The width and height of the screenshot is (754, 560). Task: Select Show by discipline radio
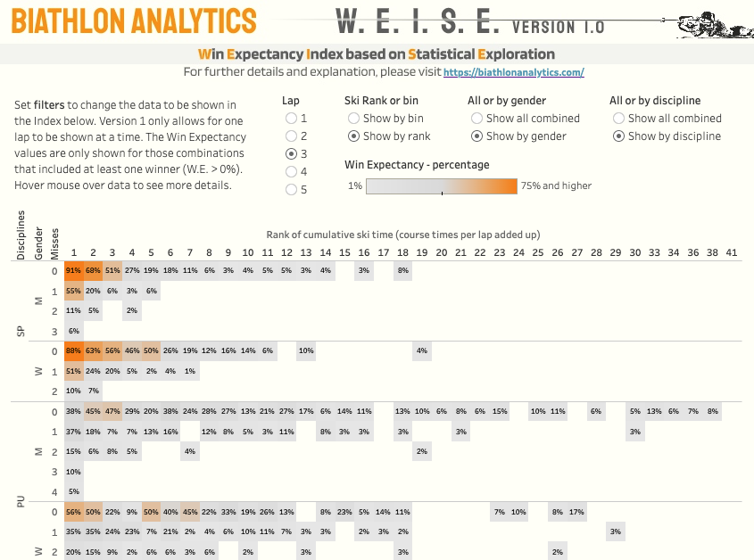619,136
